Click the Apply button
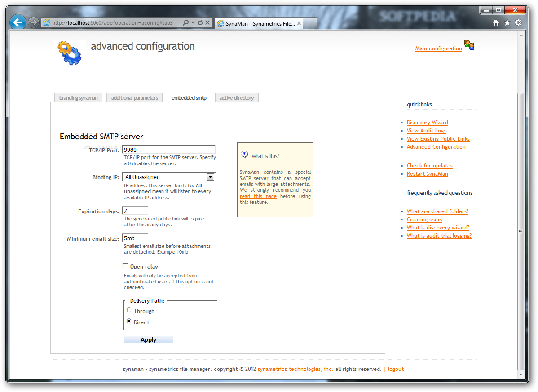Screen dimensions: 538x392 (149, 339)
